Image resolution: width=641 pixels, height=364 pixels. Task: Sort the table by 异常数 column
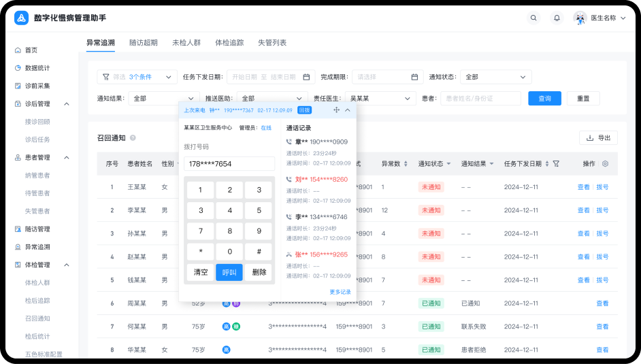point(406,164)
